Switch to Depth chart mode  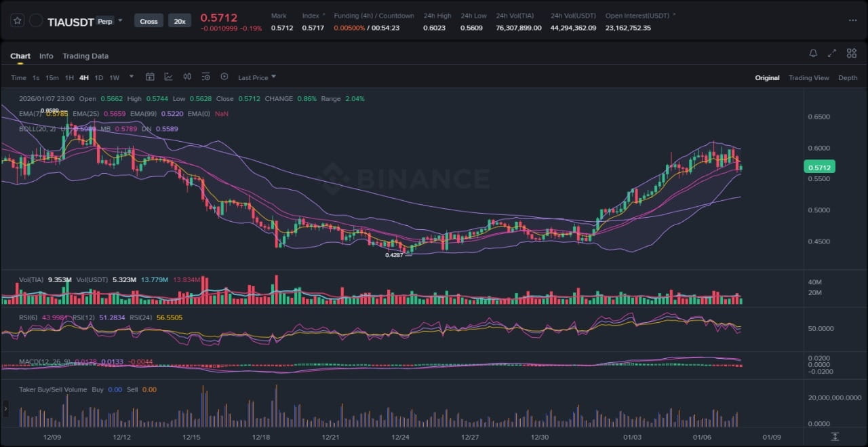[848, 78]
